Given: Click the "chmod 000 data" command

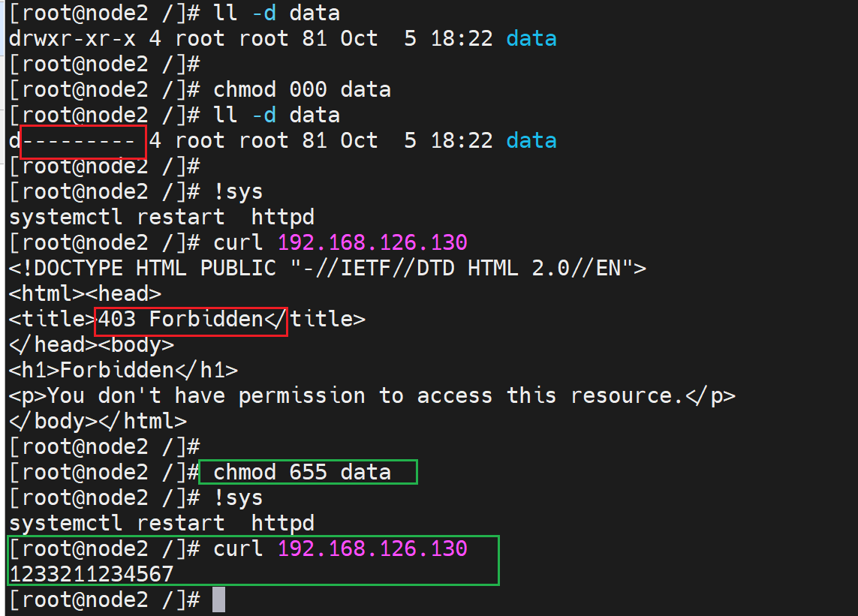Looking at the screenshot, I should coord(302,90).
